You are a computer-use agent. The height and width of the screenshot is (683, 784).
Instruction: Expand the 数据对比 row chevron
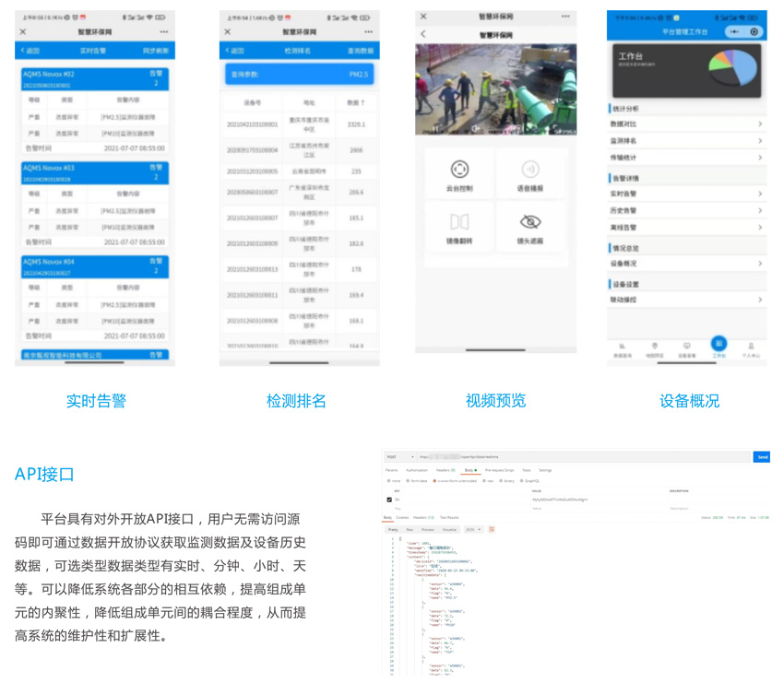[759, 124]
